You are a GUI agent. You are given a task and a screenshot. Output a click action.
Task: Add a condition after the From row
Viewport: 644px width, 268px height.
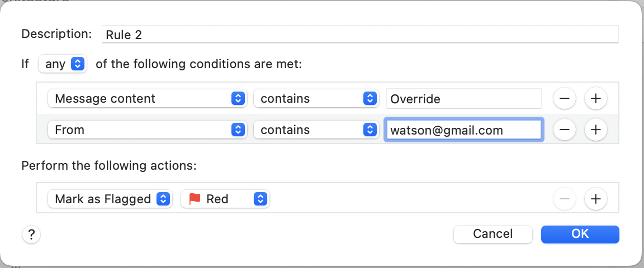click(x=595, y=130)
